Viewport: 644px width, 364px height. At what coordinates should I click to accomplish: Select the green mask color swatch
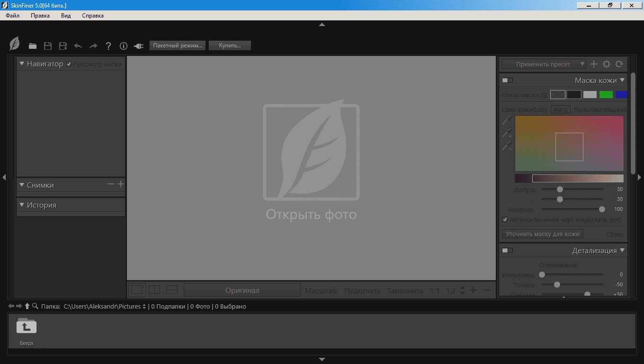pos(606,95)
